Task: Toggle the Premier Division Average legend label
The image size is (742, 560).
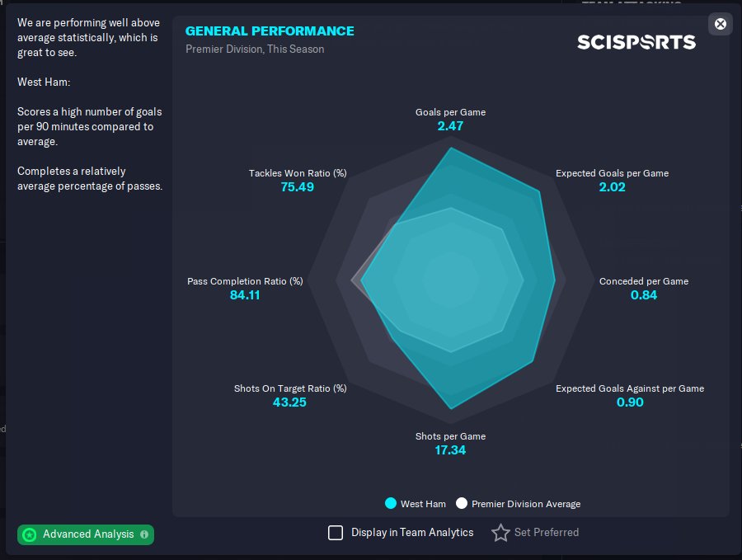Action: point(526,504)
